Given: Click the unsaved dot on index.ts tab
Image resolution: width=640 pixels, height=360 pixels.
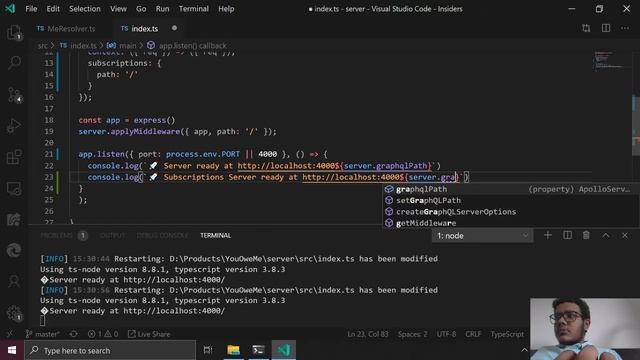Looking at the screenshot, I should [174, 28].
